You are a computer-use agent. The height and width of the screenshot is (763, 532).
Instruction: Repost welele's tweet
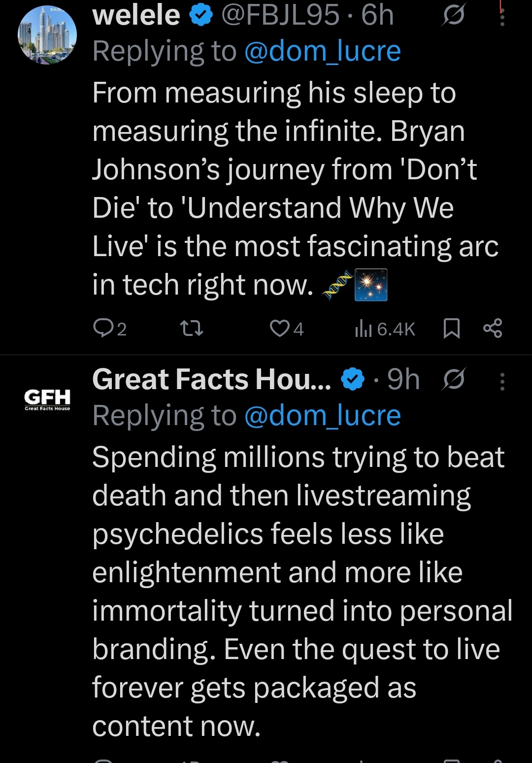pos(192,328)
